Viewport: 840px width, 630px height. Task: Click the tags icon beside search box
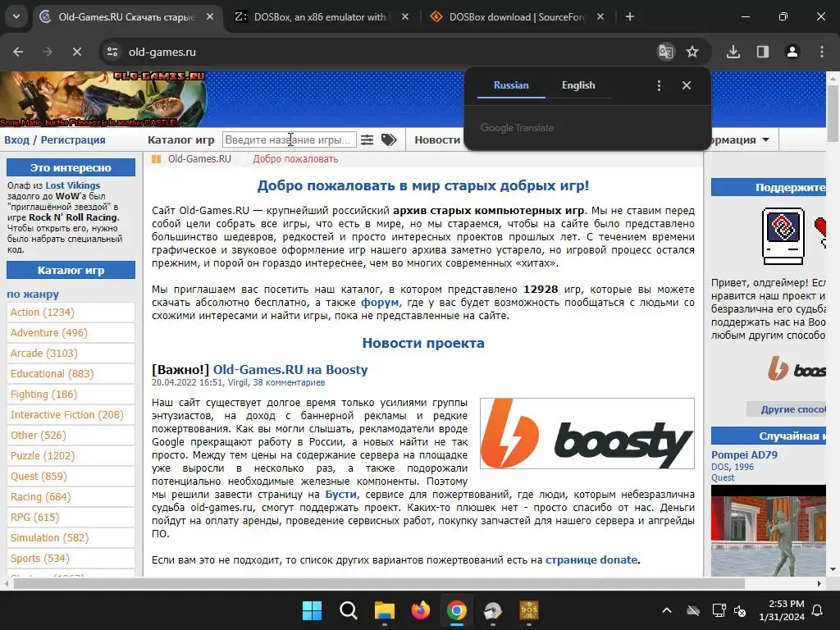[389, 139]
